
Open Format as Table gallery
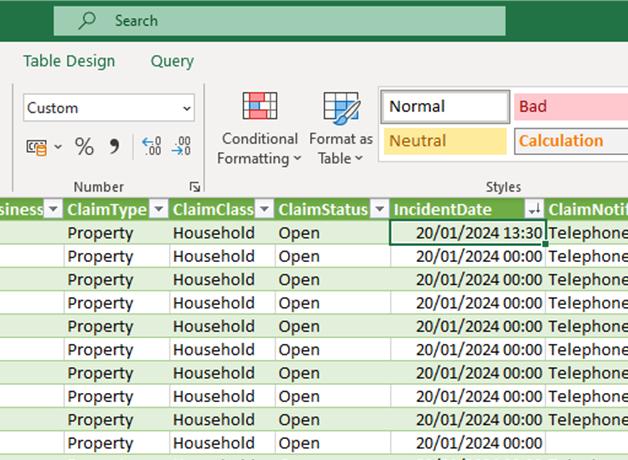(x=341, y=129)
